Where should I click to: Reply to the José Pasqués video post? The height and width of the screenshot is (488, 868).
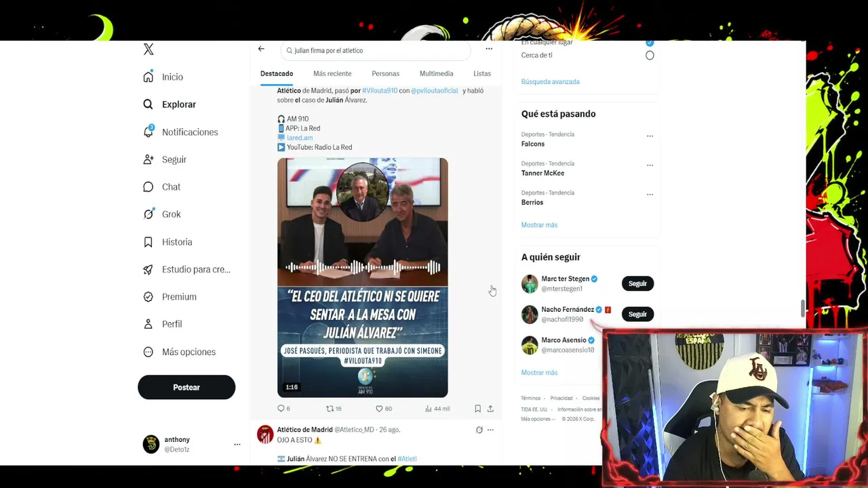pyautogui.click(x=283, y=409)
